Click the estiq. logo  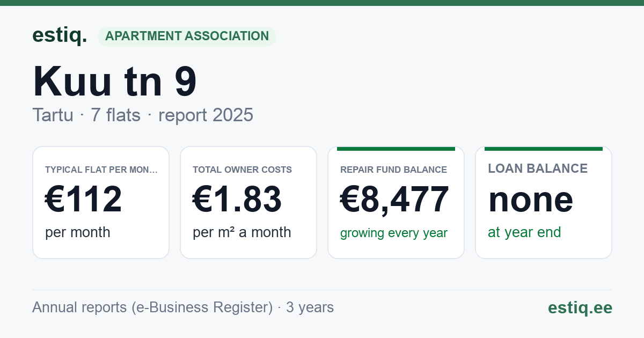point(60,35)
